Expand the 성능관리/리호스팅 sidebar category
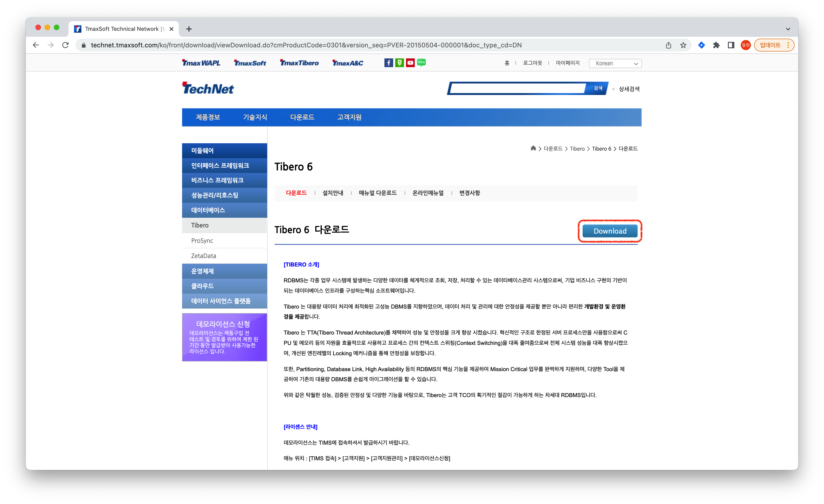The width and height of the screenshot is (824, 504). (224, 195)
